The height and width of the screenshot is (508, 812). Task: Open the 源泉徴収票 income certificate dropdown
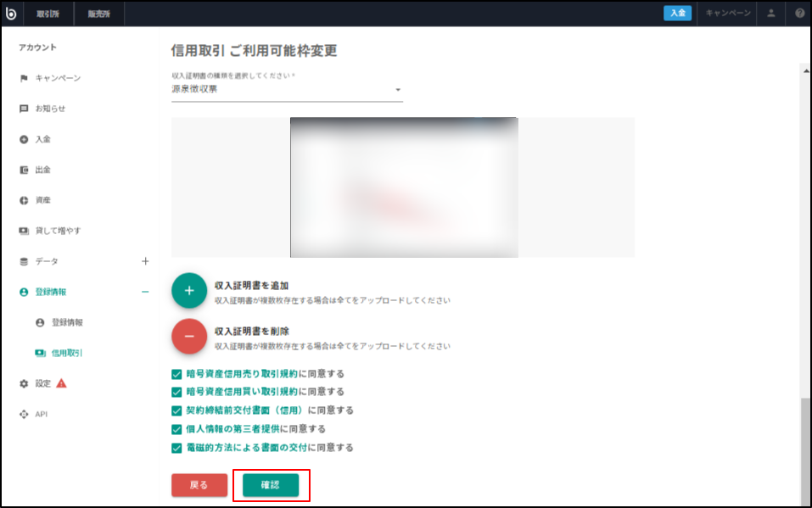(287, 90)
